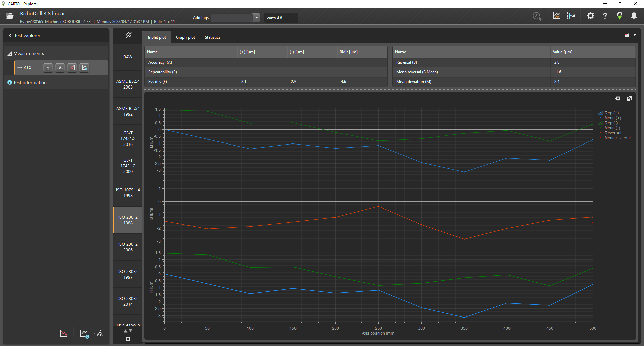This screenshot has width=644, height=346.
Task: Go back to Test explorer
Action: 24,35
